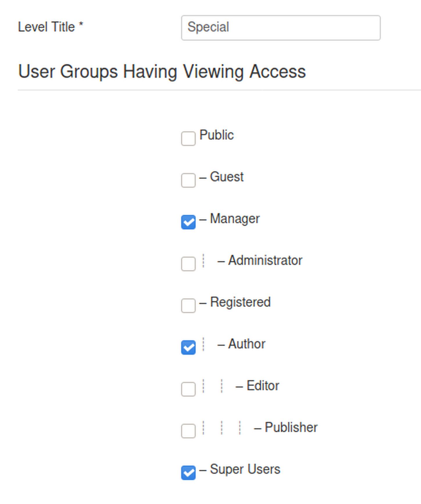This screenshot has width=421, height=504.
Task: Select the Guest label text
Action: (x=226, y=177)
